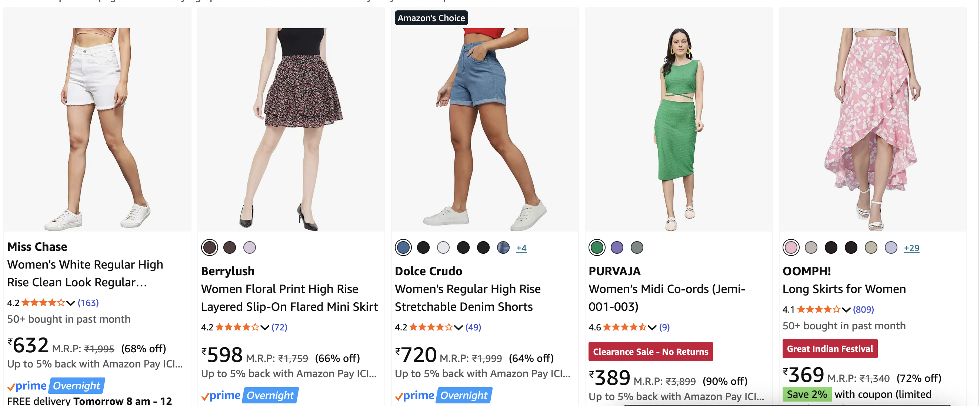
Task: Show +4 more colors for Dolce Crudo shorts
Action: tap(521, 248)
